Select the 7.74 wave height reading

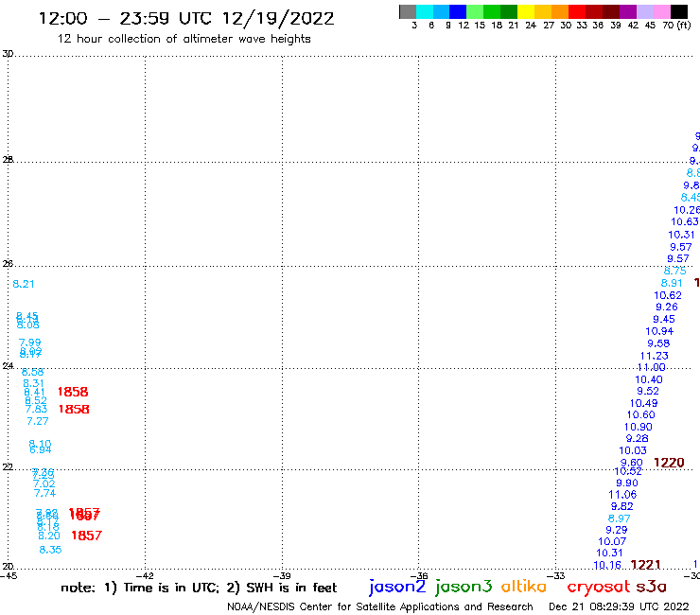coord(45,494)
